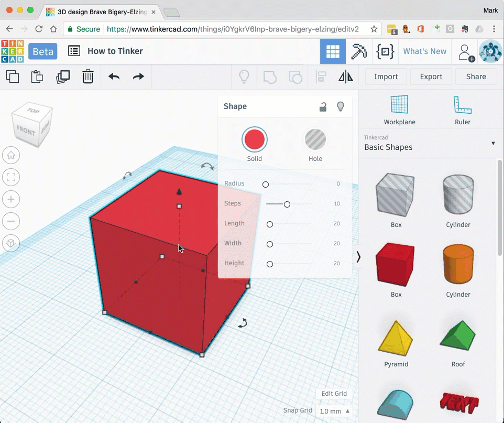This screenshot has height=423, width=504.
Task: Click the Show All lightbulb in toolbar
Action: coord(244,77)
